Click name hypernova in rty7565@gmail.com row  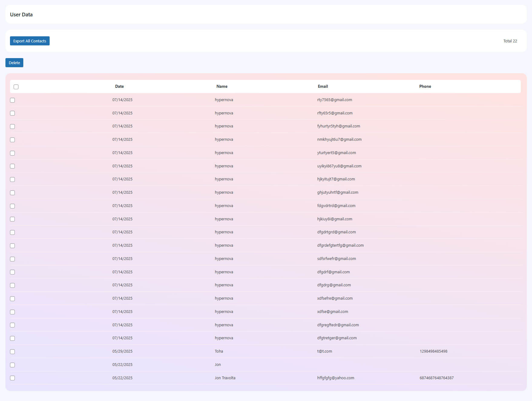point(224,100)
